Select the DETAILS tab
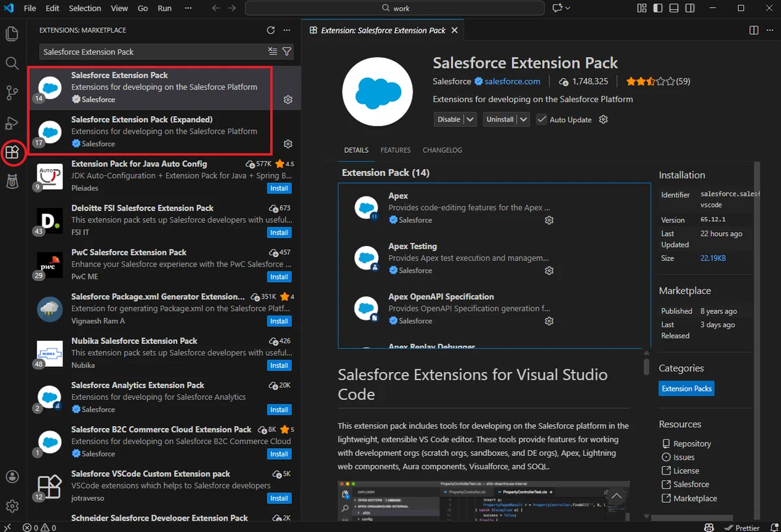Viewport: 781px width, 532px height. click(356, 150)
